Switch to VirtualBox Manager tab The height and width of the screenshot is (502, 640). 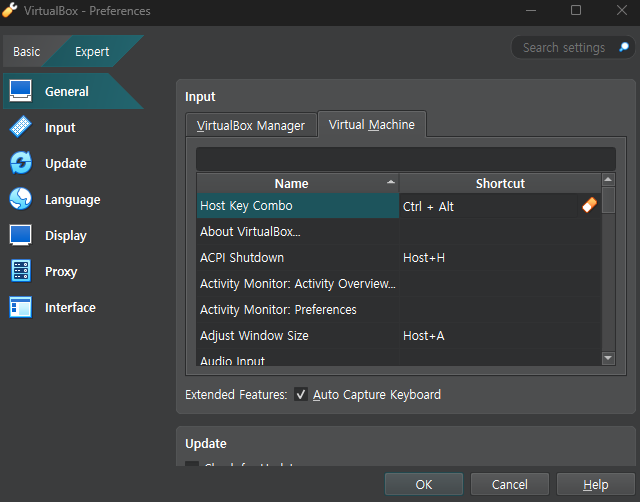point(251,125)
